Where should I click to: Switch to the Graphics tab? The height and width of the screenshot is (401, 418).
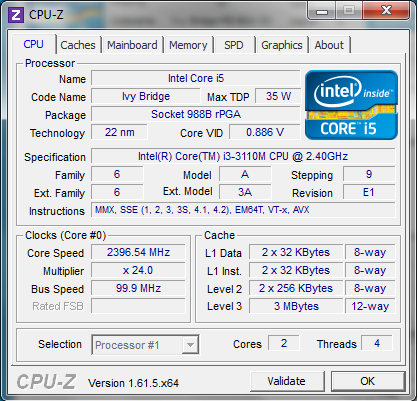282,45
